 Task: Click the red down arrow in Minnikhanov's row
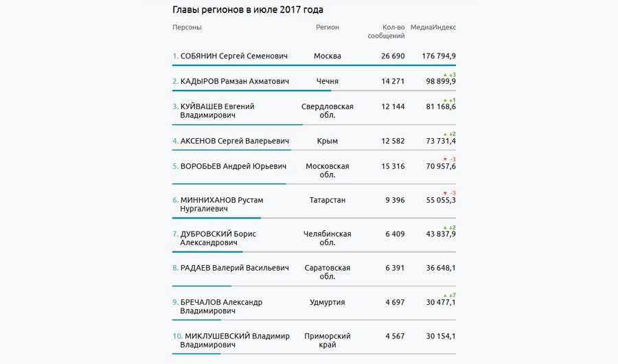pyautogui.click(x=445, y=193)
